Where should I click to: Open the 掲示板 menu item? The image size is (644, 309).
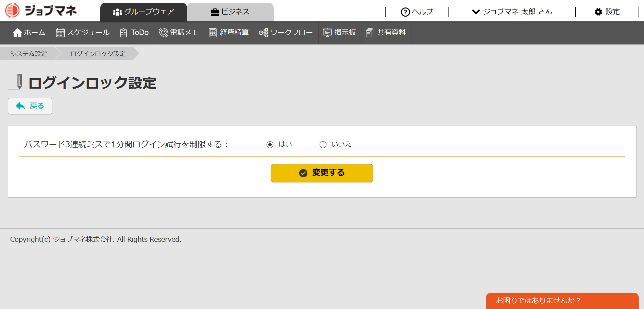pos(340,33)
